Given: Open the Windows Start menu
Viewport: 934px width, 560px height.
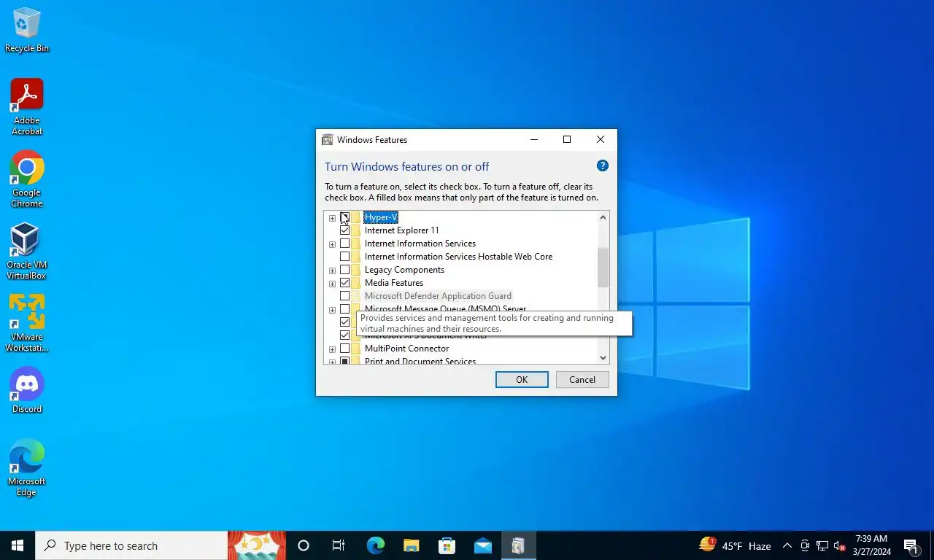Looking at the screenshot, I should (x=18, y=545).
